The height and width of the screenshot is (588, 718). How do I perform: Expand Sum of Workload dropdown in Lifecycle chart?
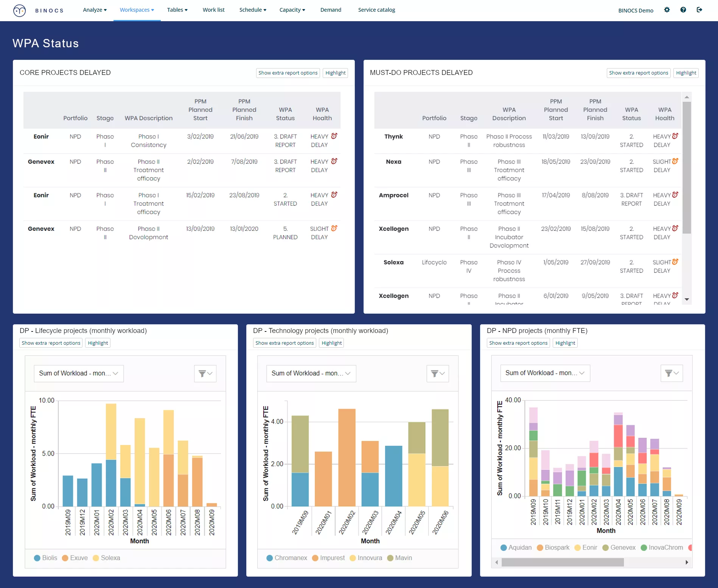click(79, 373)
